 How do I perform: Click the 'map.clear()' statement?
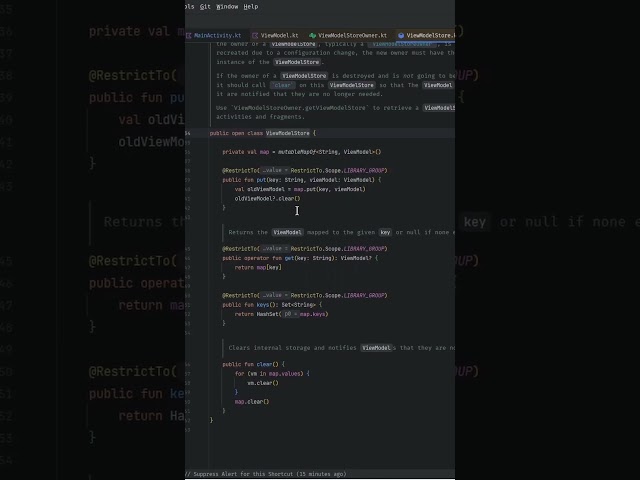tap(252, 402)
